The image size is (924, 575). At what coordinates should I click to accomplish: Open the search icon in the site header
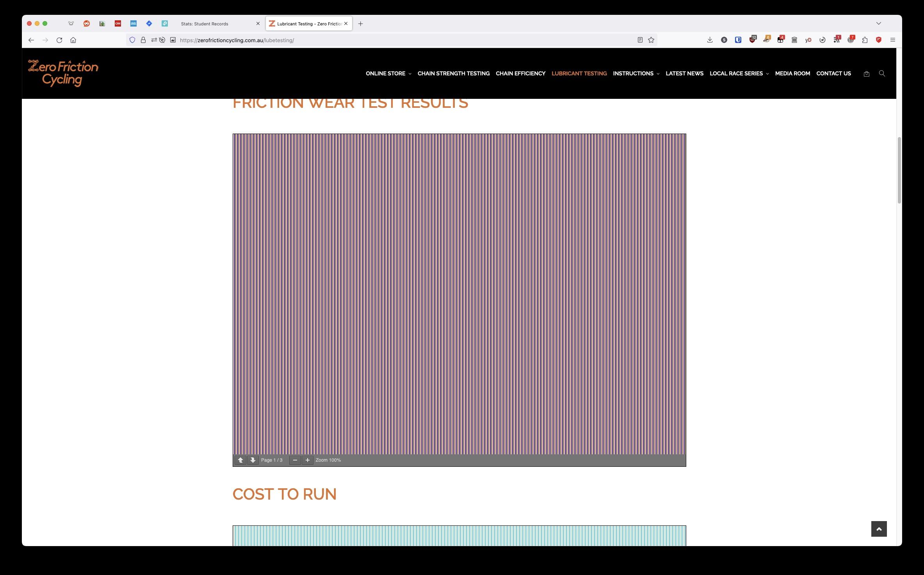[882, 73]
